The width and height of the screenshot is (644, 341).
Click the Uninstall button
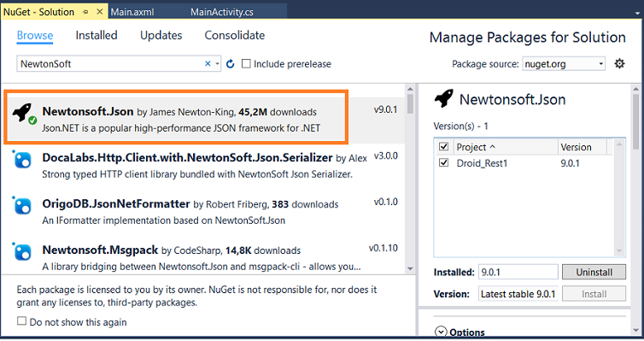(x=594, y=272)
